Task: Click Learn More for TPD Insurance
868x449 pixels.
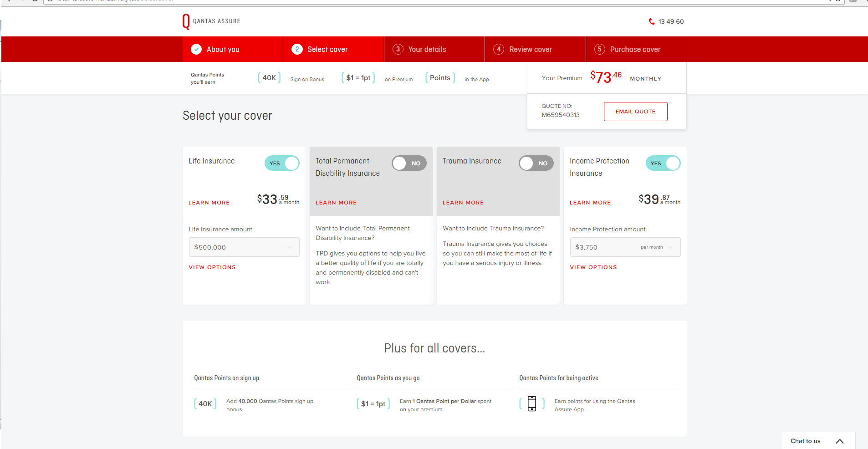Action: click(x=336, y=203)
